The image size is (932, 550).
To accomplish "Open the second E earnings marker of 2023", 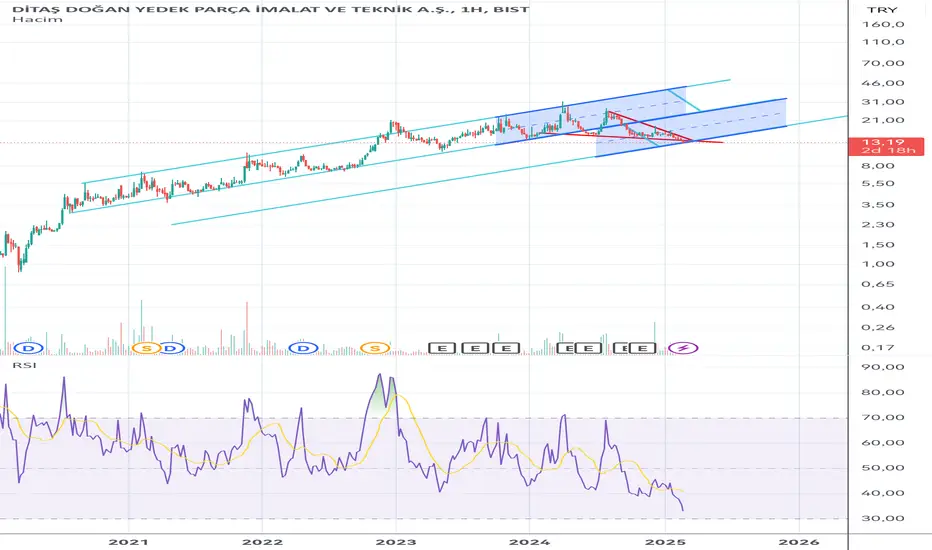I will point(475,348).
